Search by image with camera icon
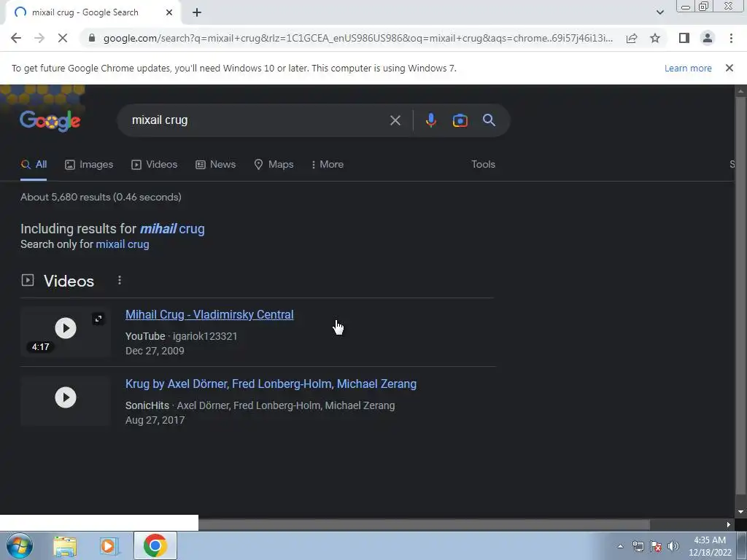 (460, 120)
